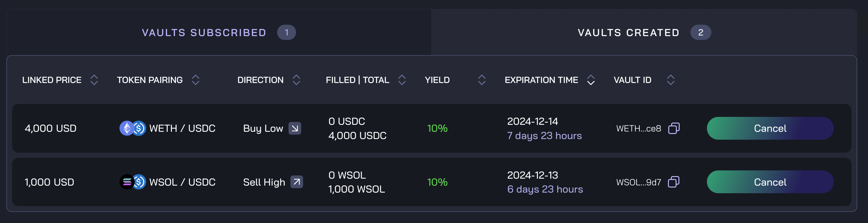
Task: Switch to the Vaults Subscribed tab
Action: tap(204, 33)
